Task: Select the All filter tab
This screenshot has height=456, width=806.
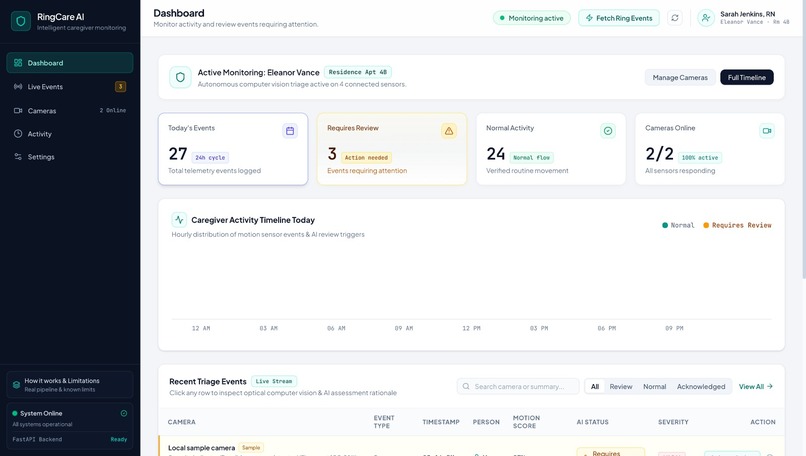Action: click(595, 387)
